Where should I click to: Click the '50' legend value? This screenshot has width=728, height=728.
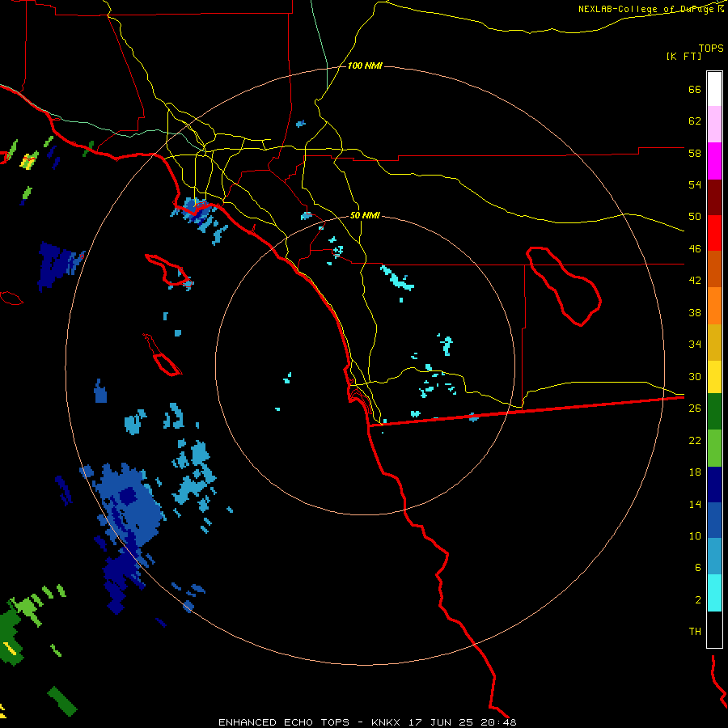click(695, 217)
